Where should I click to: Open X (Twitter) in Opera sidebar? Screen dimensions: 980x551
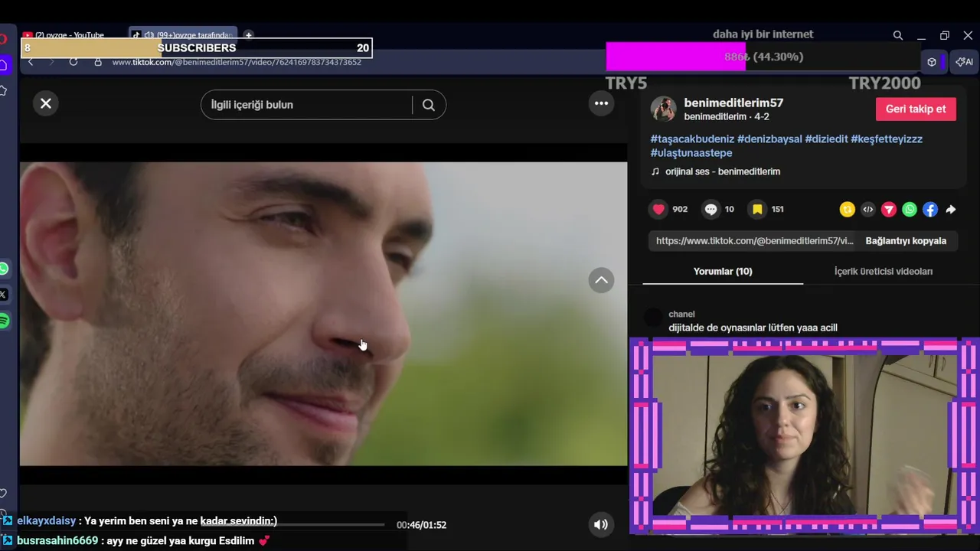(x=4, y=294)
